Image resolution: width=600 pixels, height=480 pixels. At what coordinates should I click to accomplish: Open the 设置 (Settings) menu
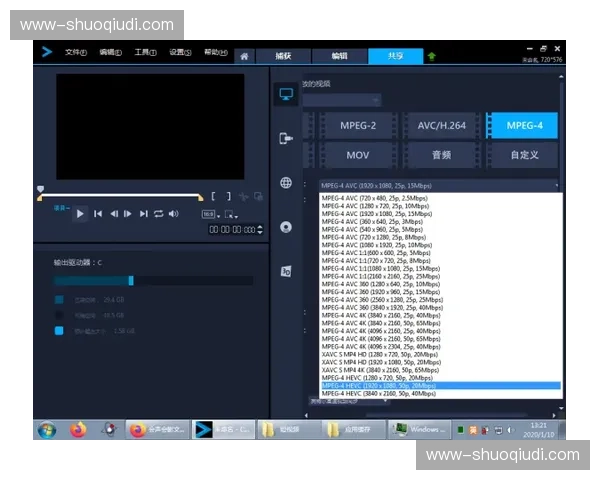[x=180, y=52]
